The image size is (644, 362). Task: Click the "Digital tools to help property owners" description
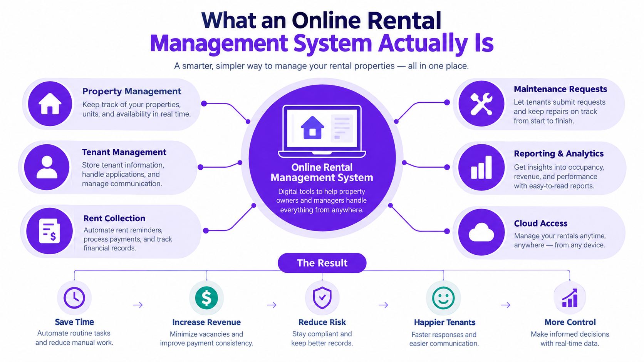click(x=322, y=200)
